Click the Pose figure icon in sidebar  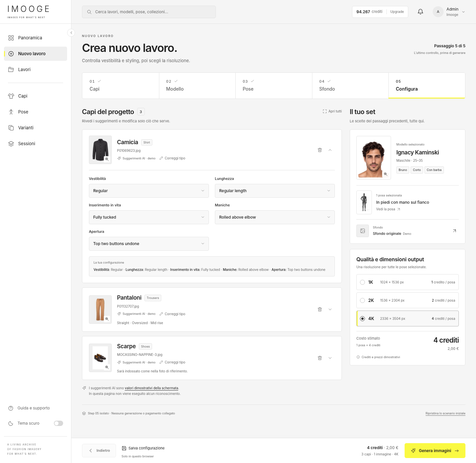coord(11,112)
